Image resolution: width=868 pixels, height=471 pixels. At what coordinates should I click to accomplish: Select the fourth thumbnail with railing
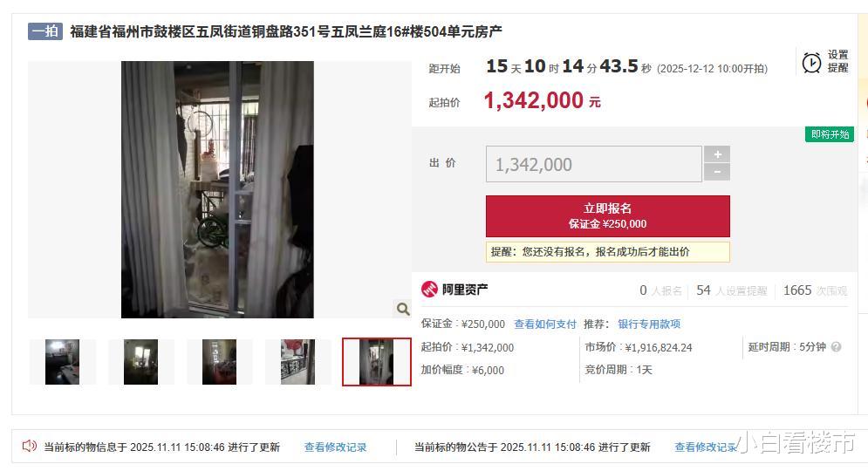297,362
